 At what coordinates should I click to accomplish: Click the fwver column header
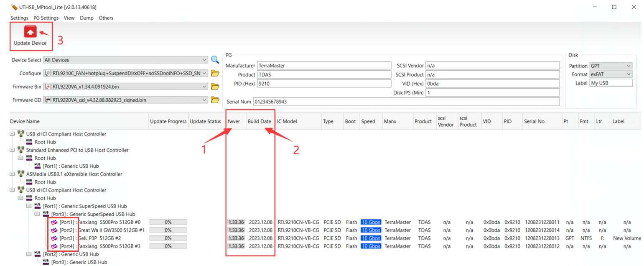(x=236, y=121)
